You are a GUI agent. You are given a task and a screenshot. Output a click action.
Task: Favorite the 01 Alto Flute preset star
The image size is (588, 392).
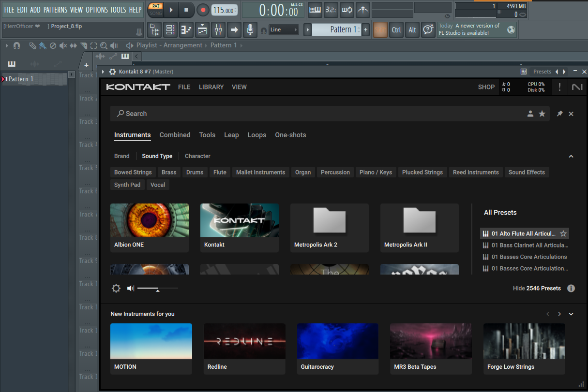pos(563,233)
